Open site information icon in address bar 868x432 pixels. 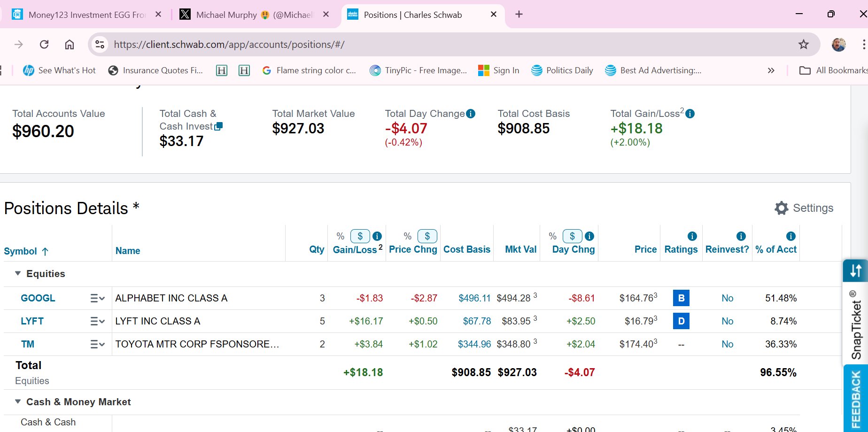[100, 44]
